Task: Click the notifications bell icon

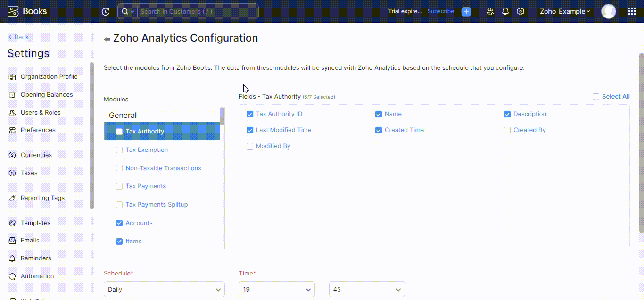Action: click(x=505, y=11)
